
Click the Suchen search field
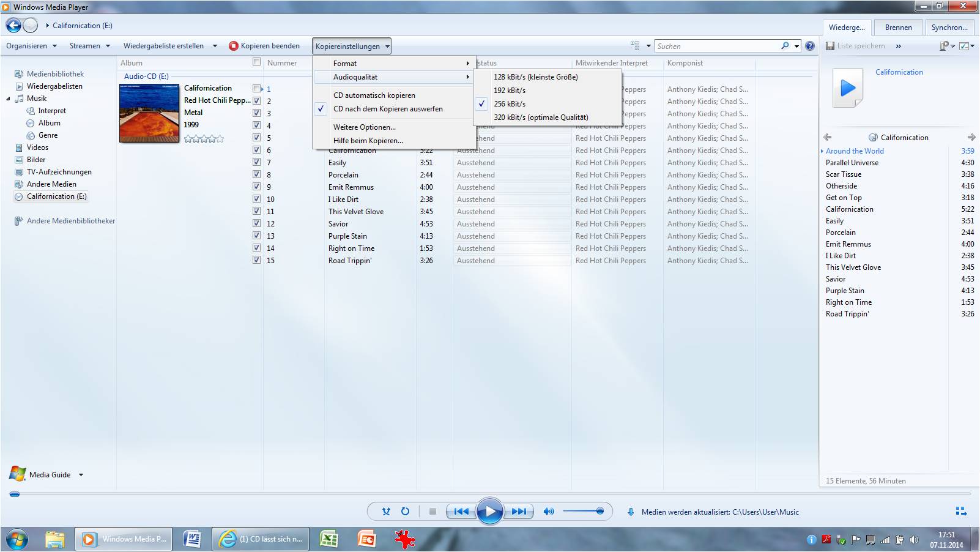(x=717, y=46)
